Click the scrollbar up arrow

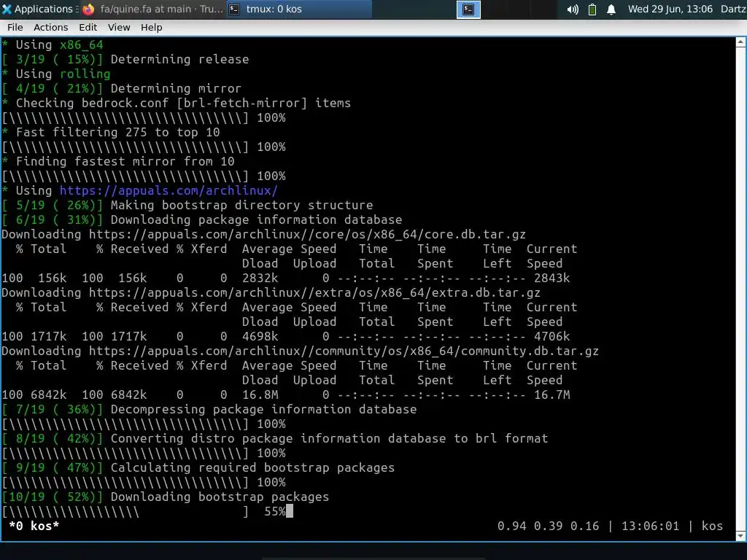tap(741, 42)
